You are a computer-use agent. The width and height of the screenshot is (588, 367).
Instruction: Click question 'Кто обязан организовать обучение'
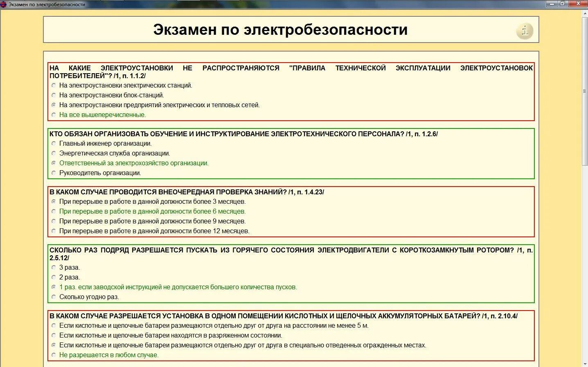(243, 134)
